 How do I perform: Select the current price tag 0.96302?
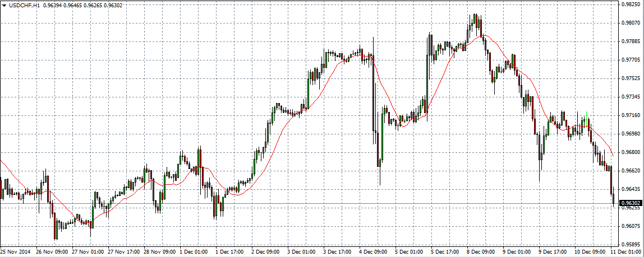(631, 203)
